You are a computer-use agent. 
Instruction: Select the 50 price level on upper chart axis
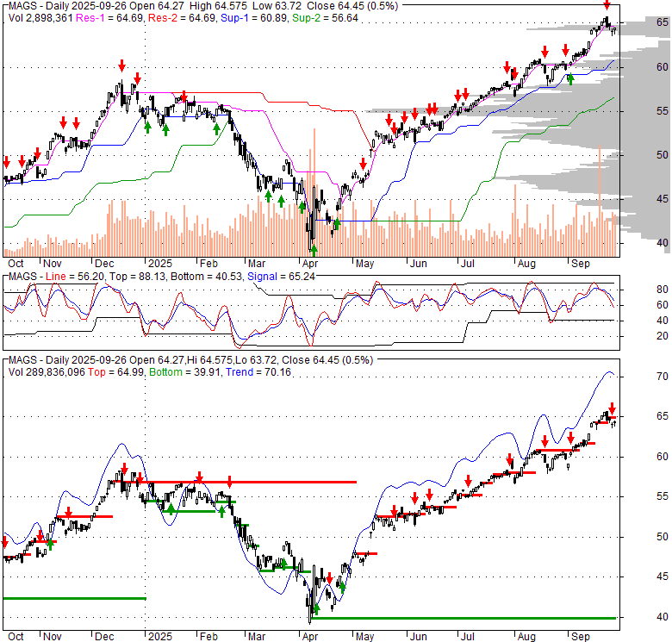tap(663, 155)
